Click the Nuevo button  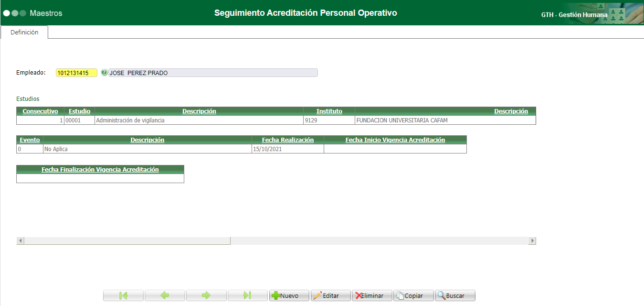[289, 295]
